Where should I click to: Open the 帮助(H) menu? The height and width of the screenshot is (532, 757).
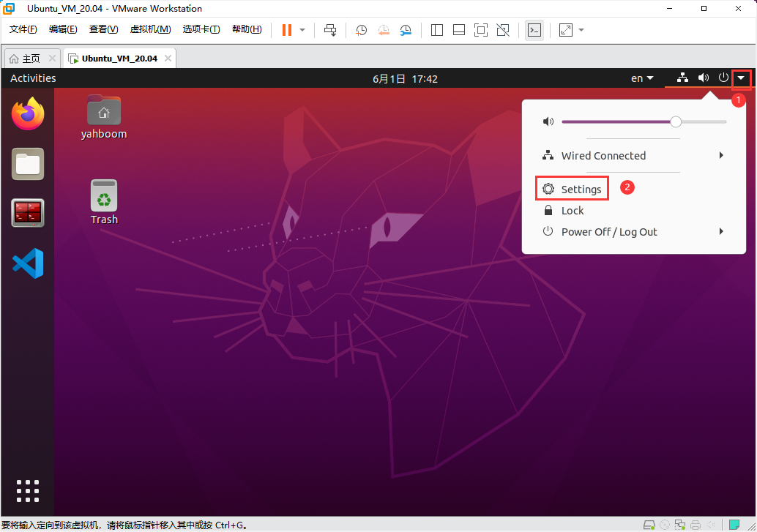(247, 29)
